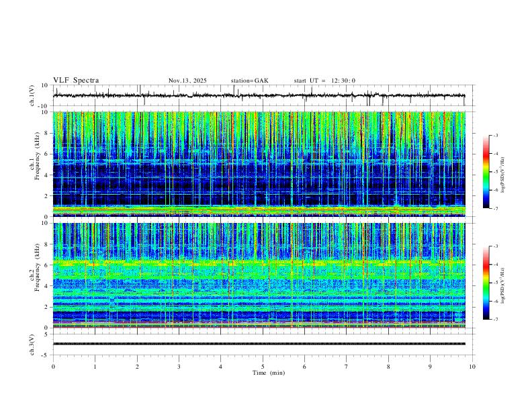Click the "VLF Spectra" title text
The image size is (532, 411).
coord(76,81)
